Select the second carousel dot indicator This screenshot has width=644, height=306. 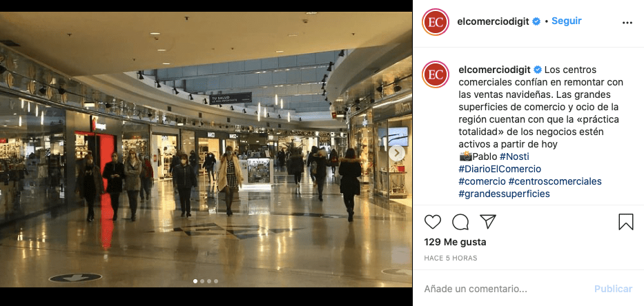click(x=202, y=281)
